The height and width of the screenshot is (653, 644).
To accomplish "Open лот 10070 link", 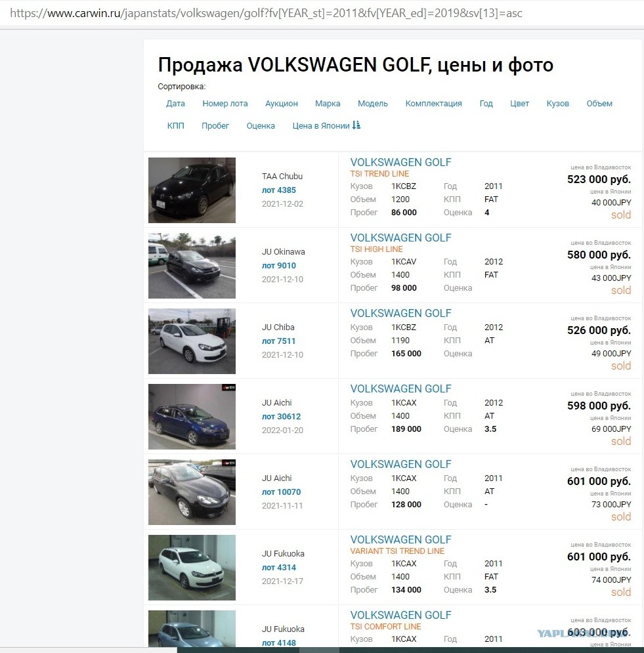I will pyautogui.click(x=281, y=492).
